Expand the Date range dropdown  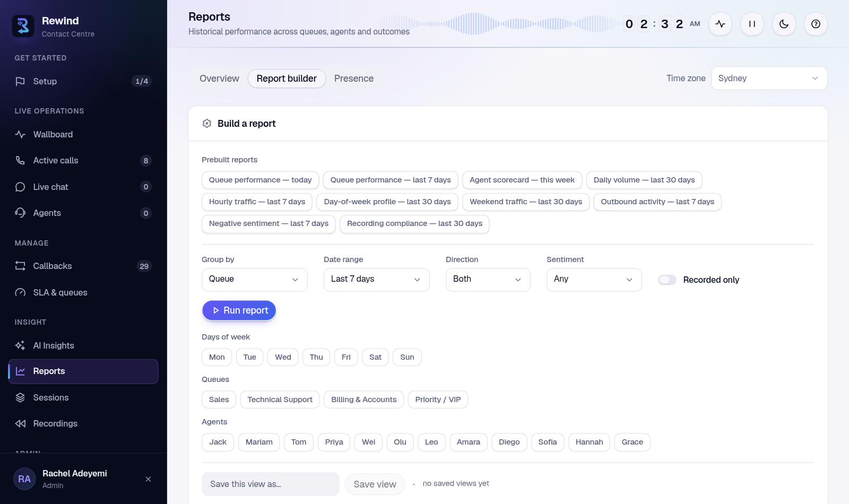tap(377, 280)
